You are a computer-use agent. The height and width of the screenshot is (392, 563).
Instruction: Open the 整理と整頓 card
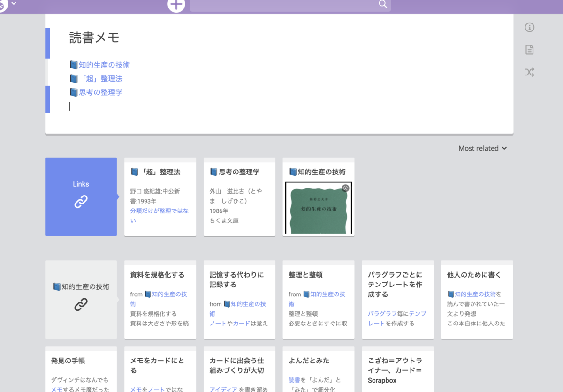(x=319, y=300)
